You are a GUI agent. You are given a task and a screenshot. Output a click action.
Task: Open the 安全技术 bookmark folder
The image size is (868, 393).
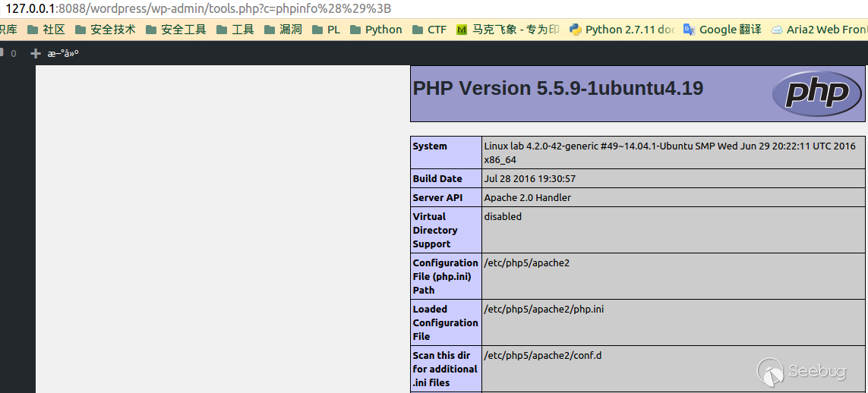(105, 30)
